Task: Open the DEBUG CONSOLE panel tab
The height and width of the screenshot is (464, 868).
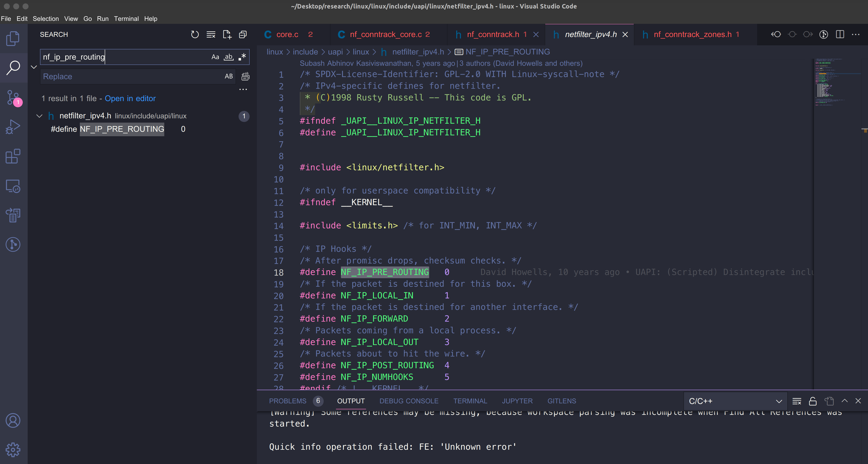Action: [x=409, y=401]
